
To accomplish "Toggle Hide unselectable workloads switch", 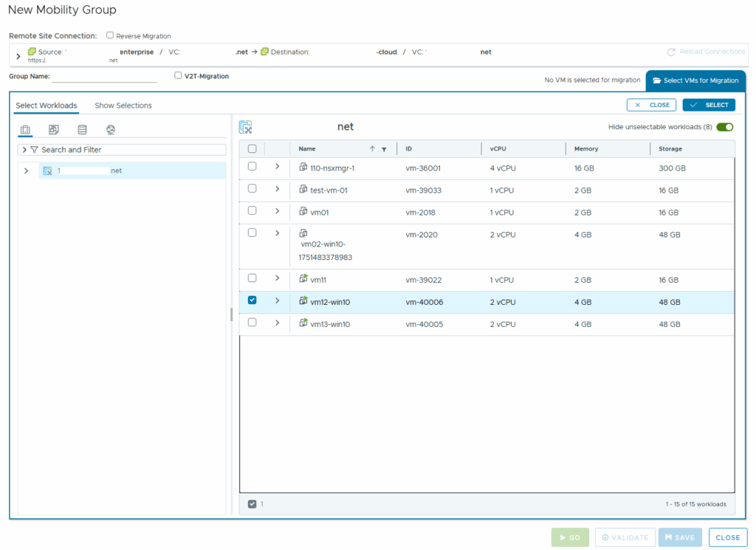I will tap(724, 127).
